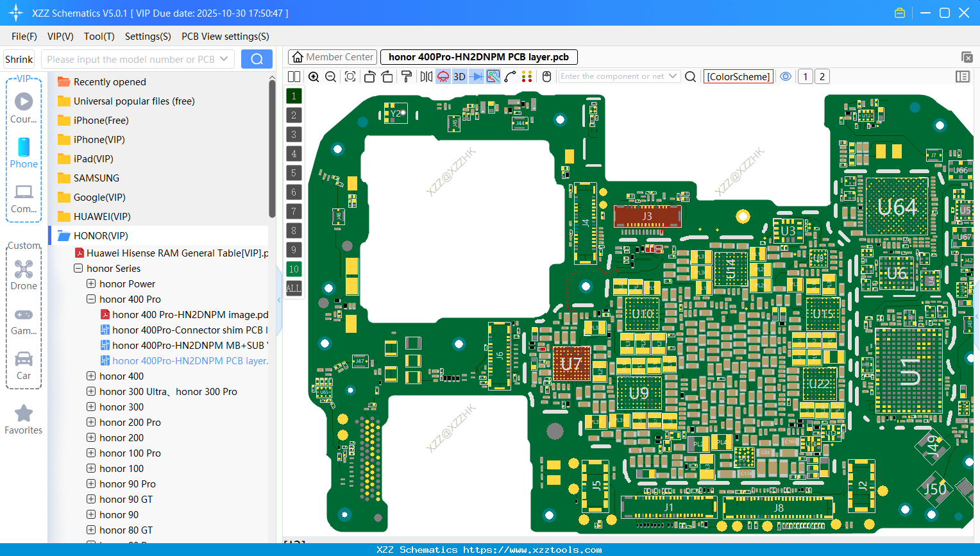Select PCB layer 5
Screen dimensions: 980x556
coord(294,173)
